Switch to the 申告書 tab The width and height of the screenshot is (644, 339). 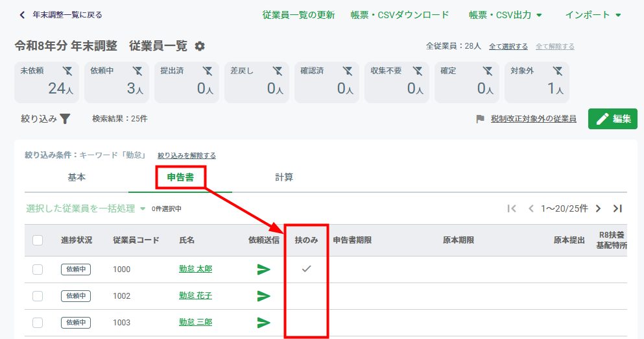click(180, 177)
